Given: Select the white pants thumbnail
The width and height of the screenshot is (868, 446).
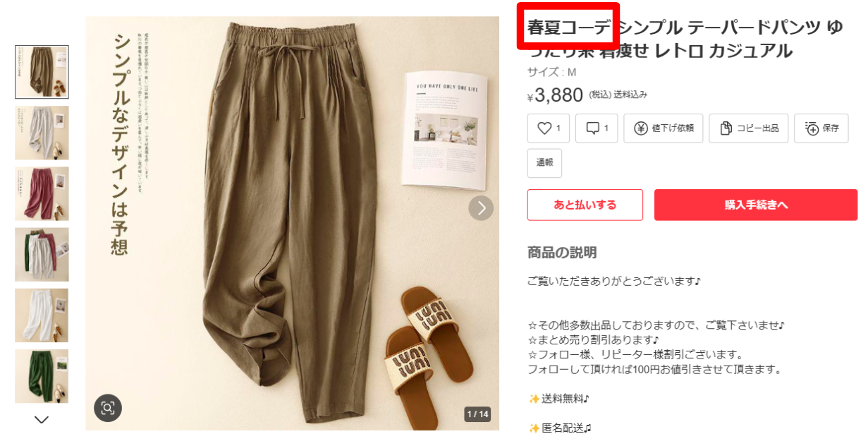Looking at the screenshot, I should tap(42, 315).
